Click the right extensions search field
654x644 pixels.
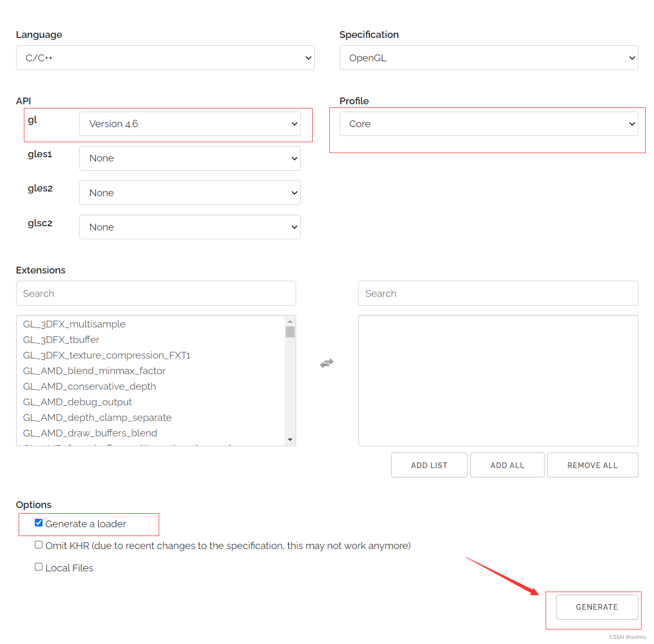tap(498, 293)
